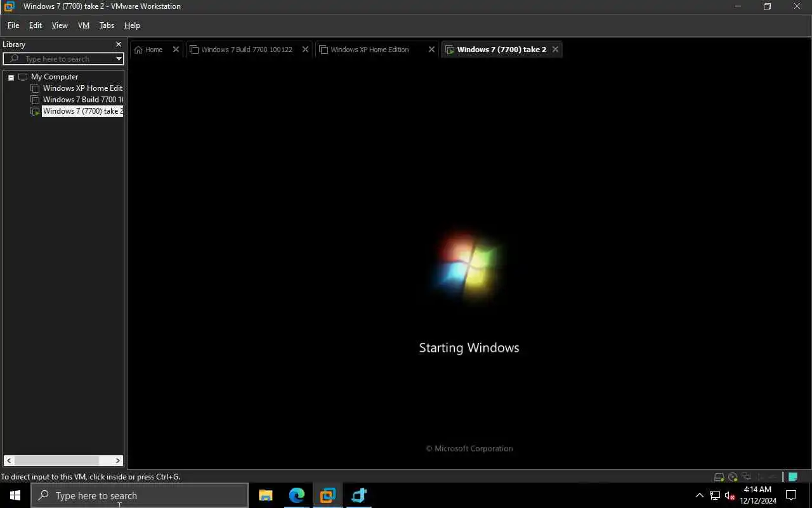812x508 pixels.
Task: Collapse the My Computer tree node
Action: [11, 77]
